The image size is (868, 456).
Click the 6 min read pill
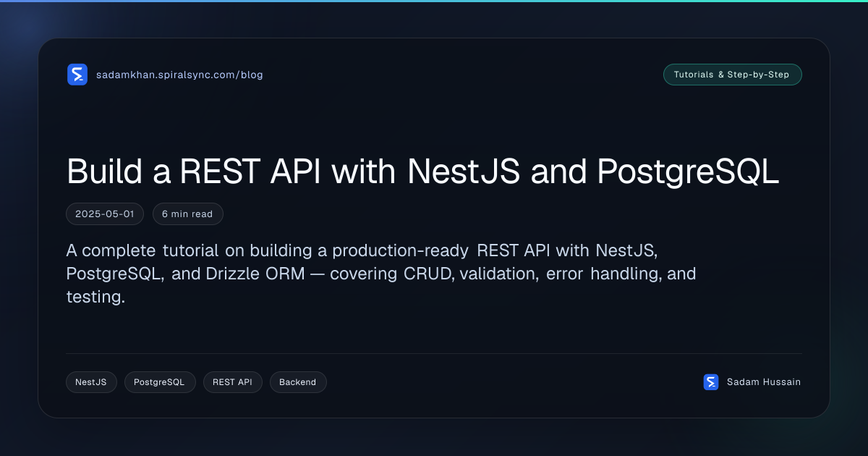(187, 214)
